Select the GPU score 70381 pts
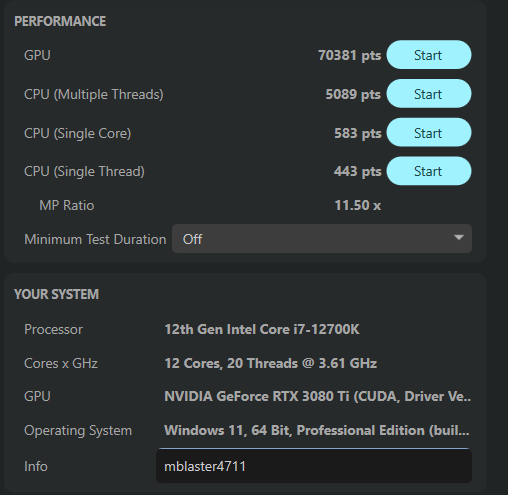This screenshot has height=495, width=508. tap(349, 55)
